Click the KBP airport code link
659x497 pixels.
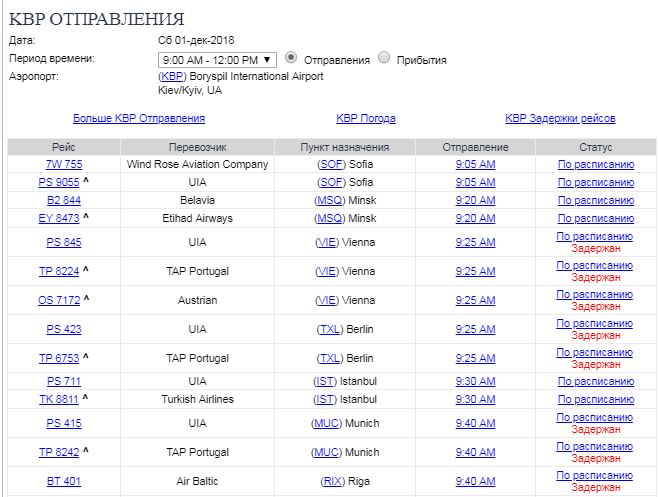171,76
